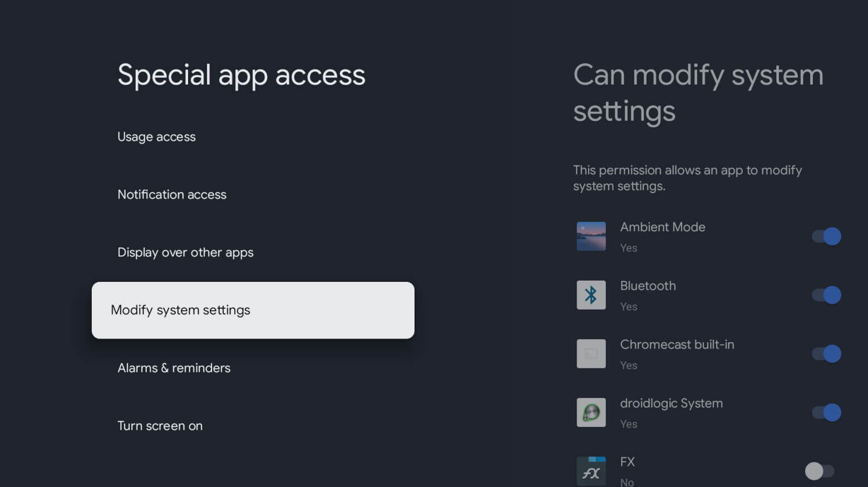Viewport: 868px width, 487px height.
Task: Select the Turn screen on option
Action: tap(160, 426)
